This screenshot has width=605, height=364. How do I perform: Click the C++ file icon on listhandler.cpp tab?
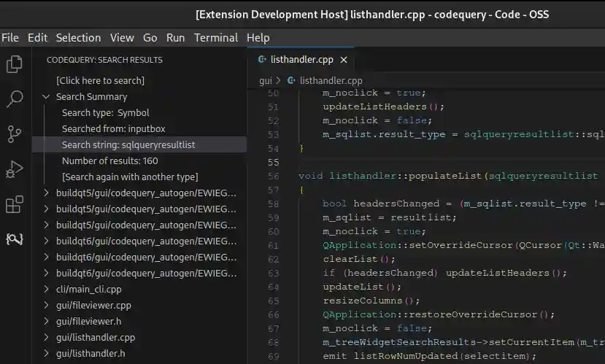coord(262,60)
